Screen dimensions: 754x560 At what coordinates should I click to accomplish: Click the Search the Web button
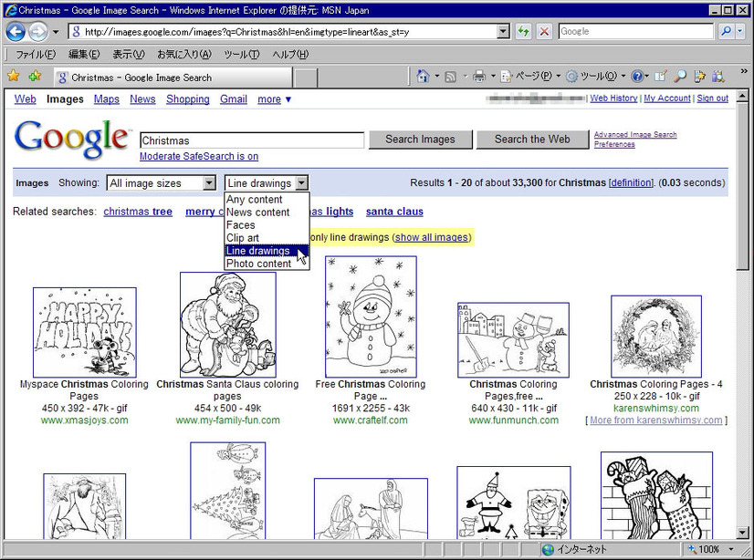pyautogui.click(x=532, y=140)
